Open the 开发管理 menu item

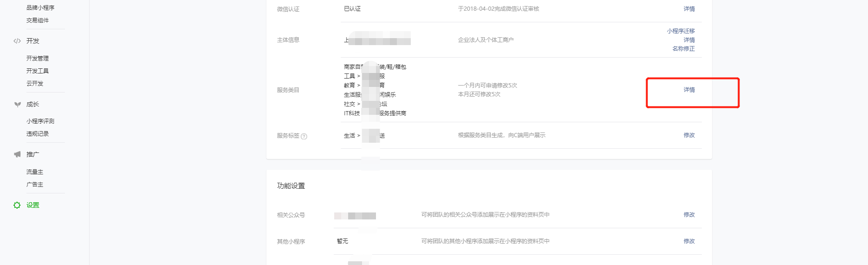38,59
